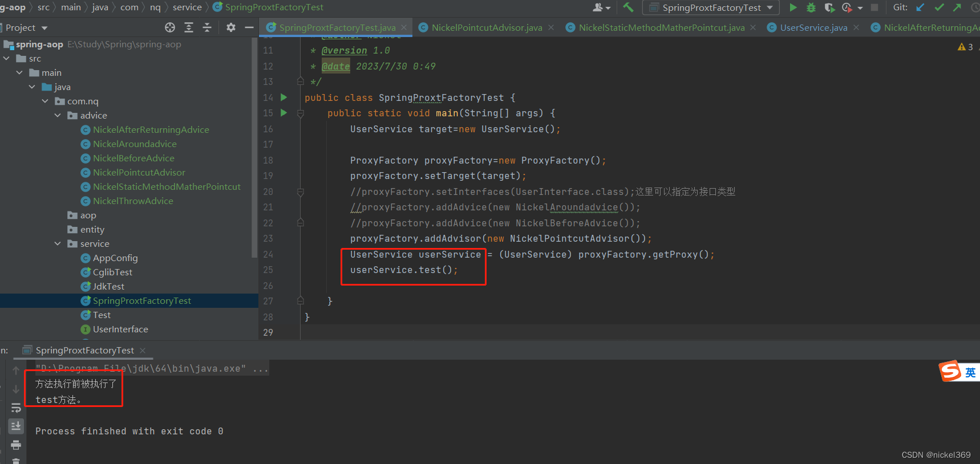The image size is (980, 464).
Task: Jump down the stack trace arrow
Action: pyautogui.click(x=16, y=389)
